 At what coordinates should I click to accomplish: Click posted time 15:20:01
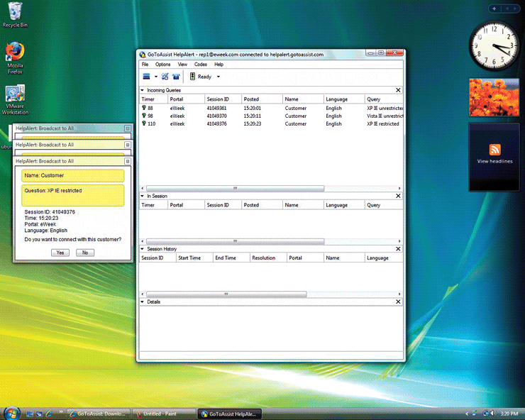tap(252, 108)
